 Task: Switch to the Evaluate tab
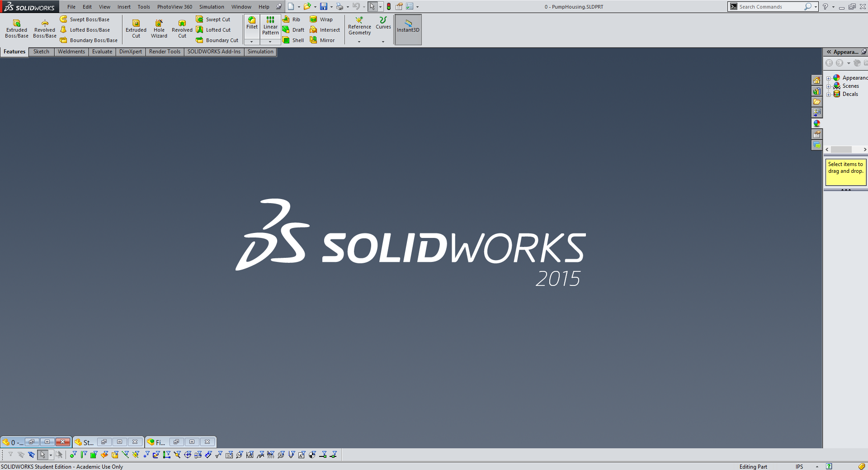(102, 52)
